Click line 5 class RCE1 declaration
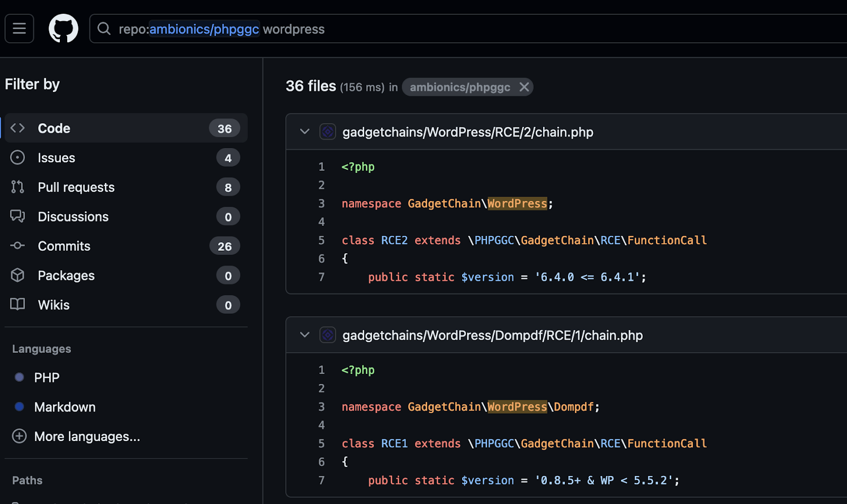Screen dimensions: 847x504 (x=524, y=443)
